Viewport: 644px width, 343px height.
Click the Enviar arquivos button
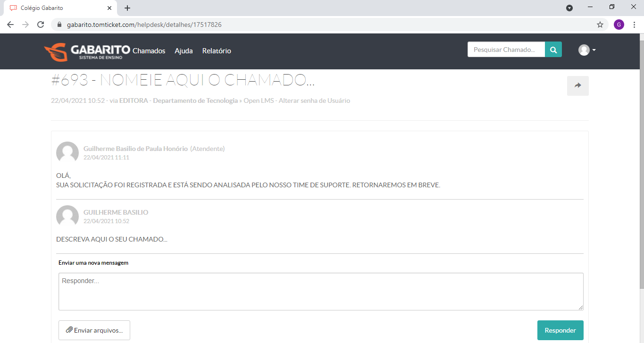pos(94,330)
